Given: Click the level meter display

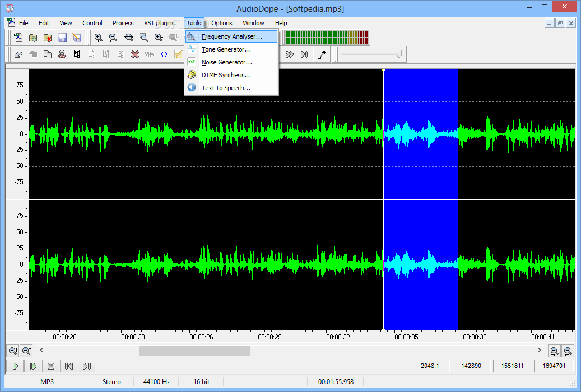Looking at the screenshot, I should 327,38.
